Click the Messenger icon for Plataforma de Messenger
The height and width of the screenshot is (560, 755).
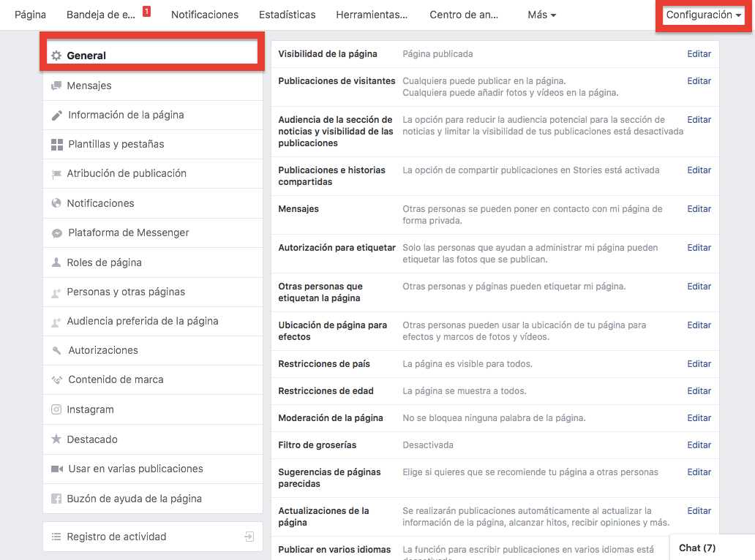point(56,233)
